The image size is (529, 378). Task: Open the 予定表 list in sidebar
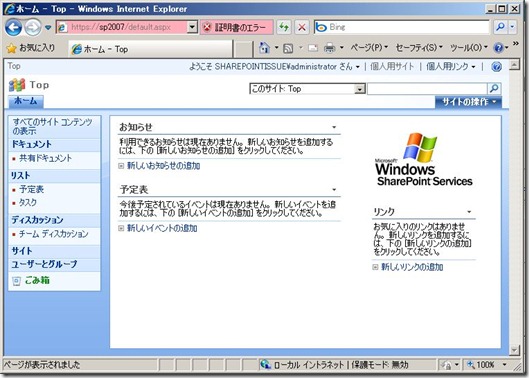31,189
